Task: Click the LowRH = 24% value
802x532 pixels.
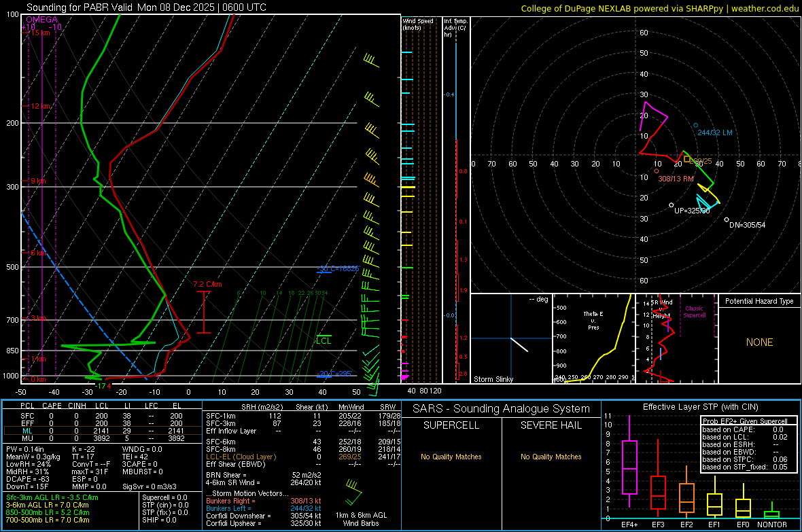Action: (29, 464)
